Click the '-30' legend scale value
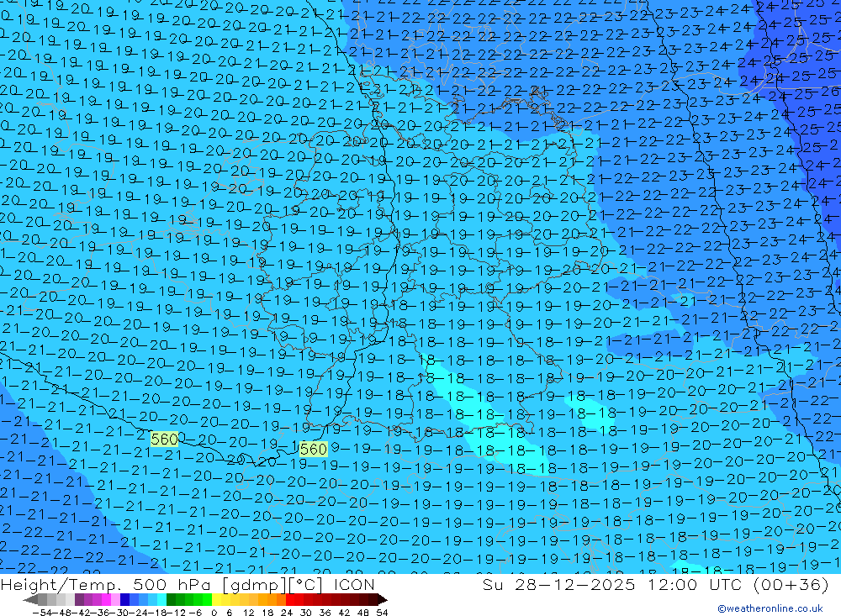 [119, 613]
